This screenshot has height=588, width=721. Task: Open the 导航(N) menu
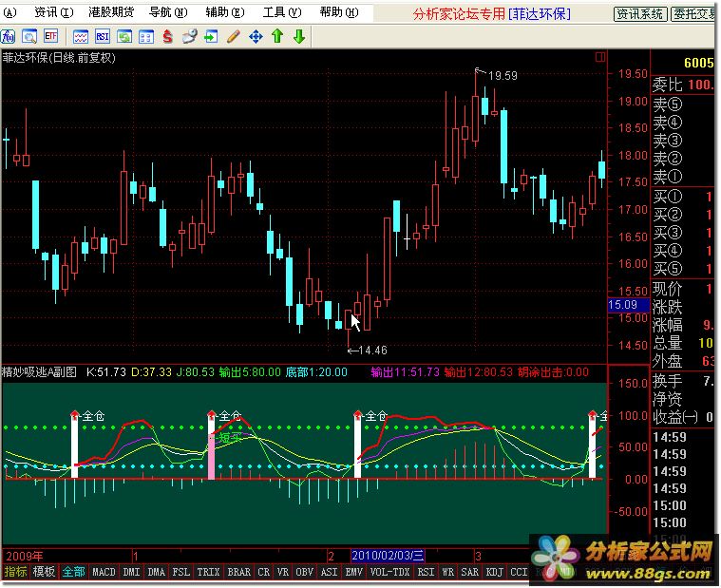(168, 12)
